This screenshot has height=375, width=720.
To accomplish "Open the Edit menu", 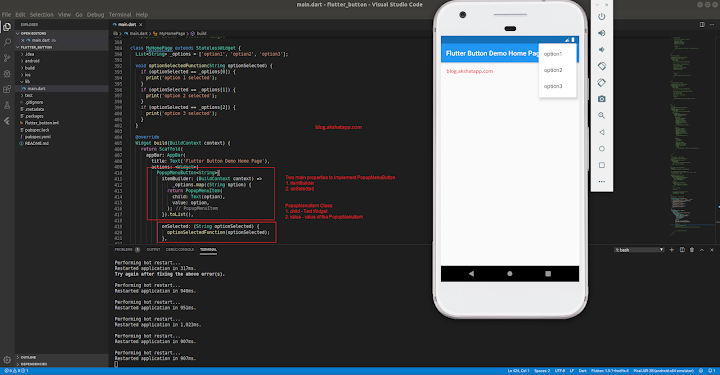I will click(x=20, y=15).
